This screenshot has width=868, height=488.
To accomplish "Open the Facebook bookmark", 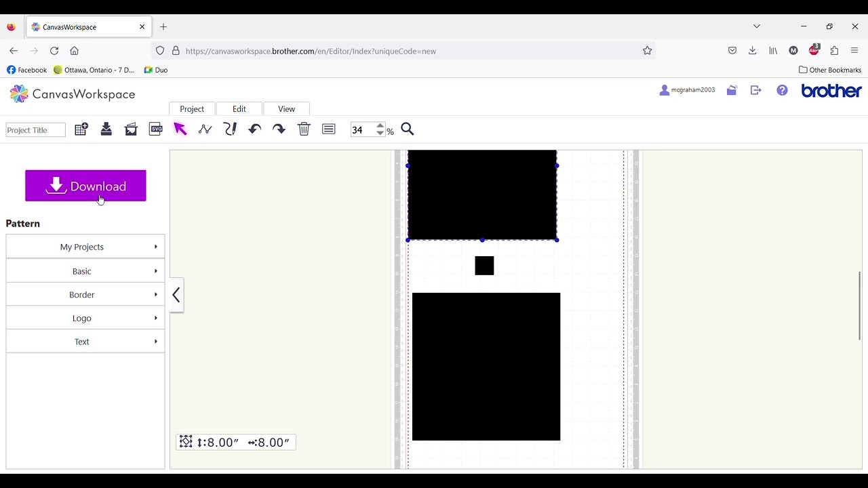I will point(27,70).
